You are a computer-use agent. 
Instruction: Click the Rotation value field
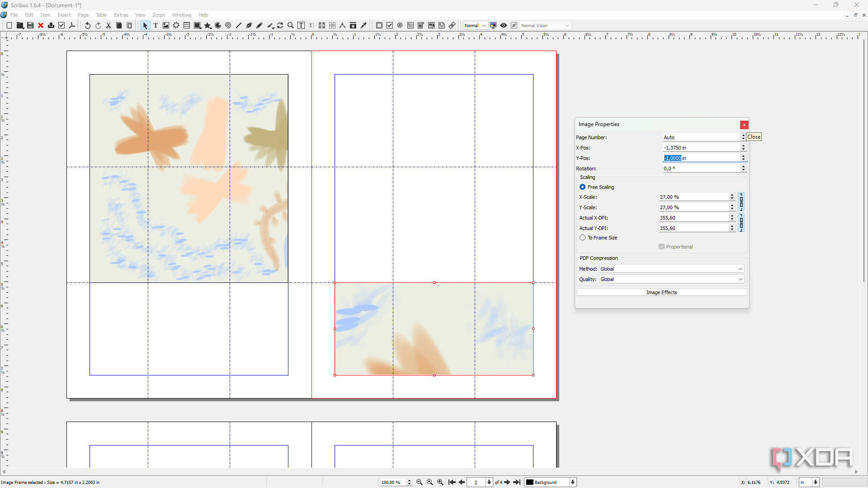pyautogui.click(x=701, y=169)
